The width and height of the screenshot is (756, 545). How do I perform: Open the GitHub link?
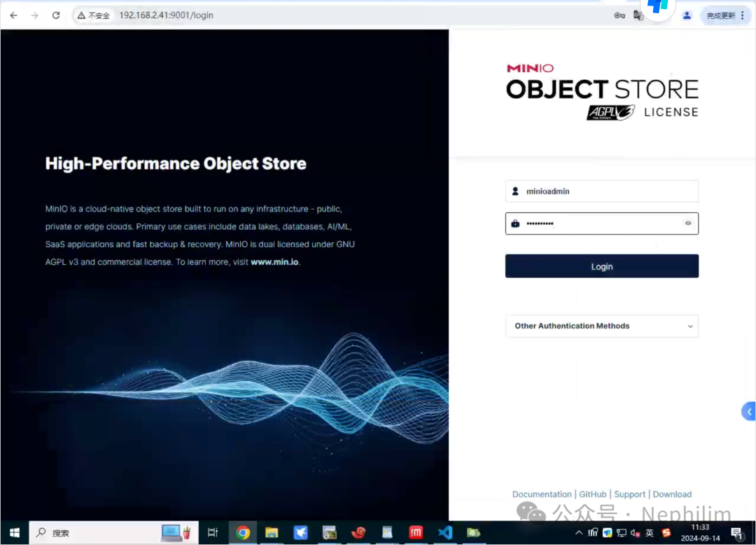point(593,495)
